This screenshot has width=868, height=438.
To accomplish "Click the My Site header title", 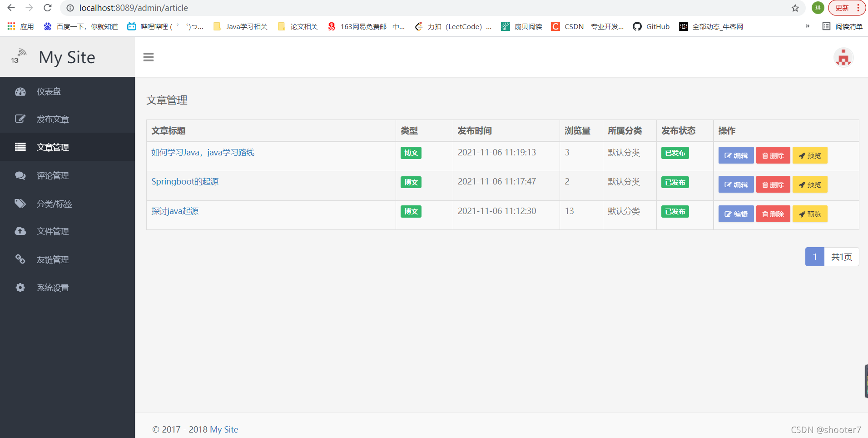I will (x=67, y=58).
